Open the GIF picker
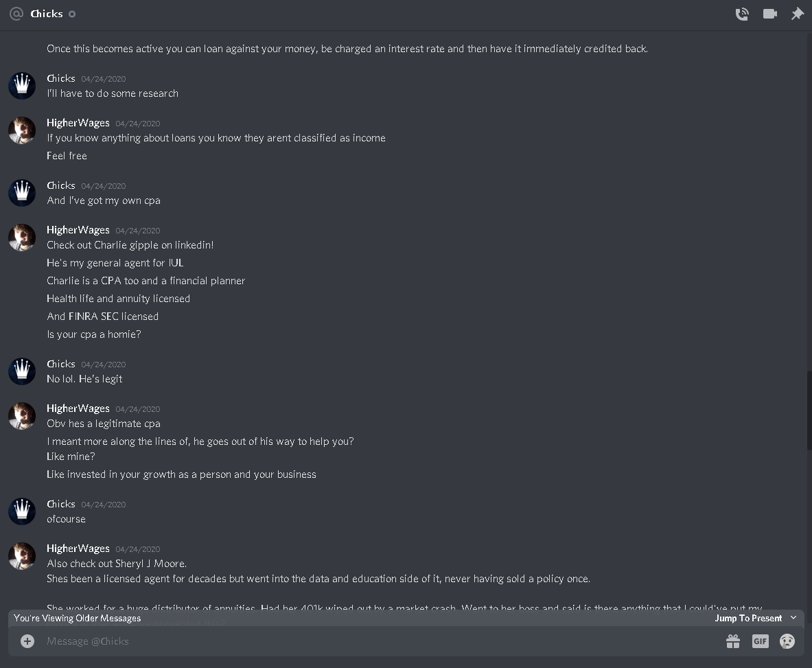 [x=761, y=642]
